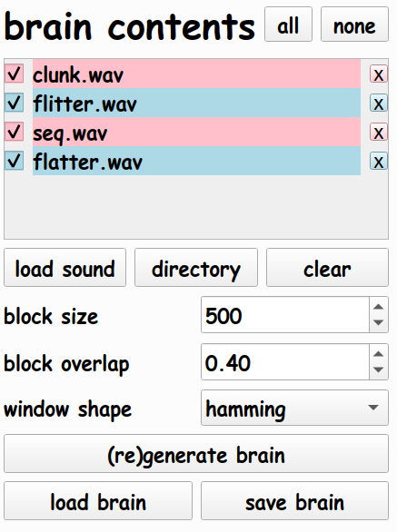Screen dimensions: 397x532
Task: Remove seq.wav with its X button
Action: coord(379,133)
